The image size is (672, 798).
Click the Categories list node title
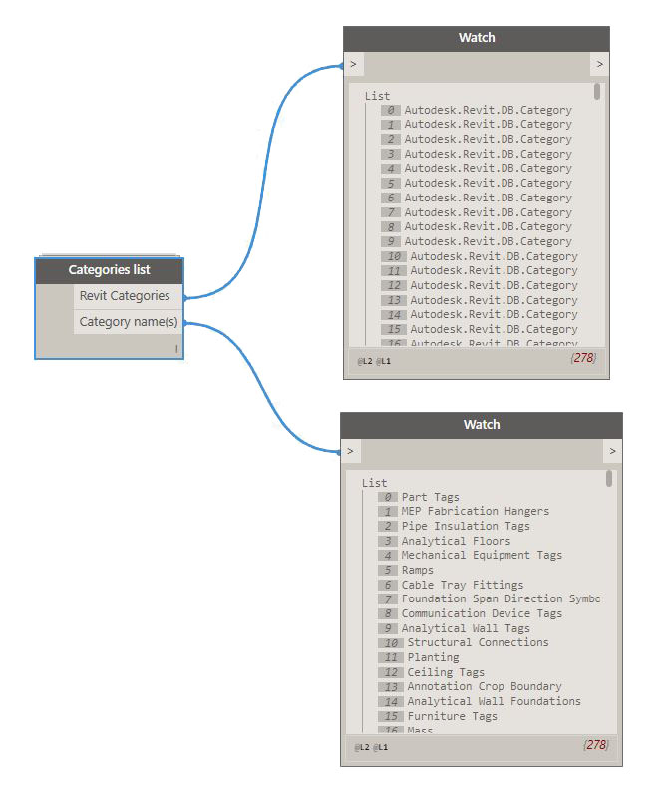click(109, 270)
